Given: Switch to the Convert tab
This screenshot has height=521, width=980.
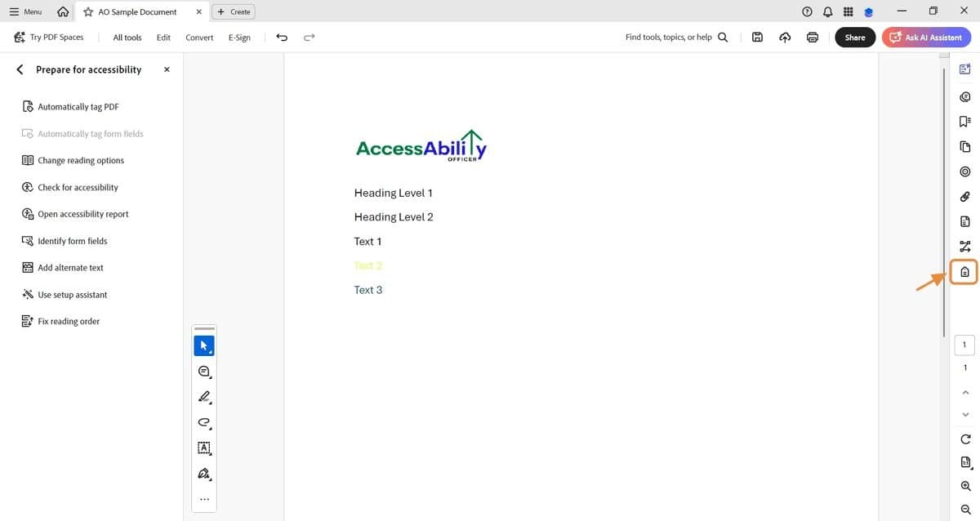Looking at the screenshot, I should coord(199,37).
